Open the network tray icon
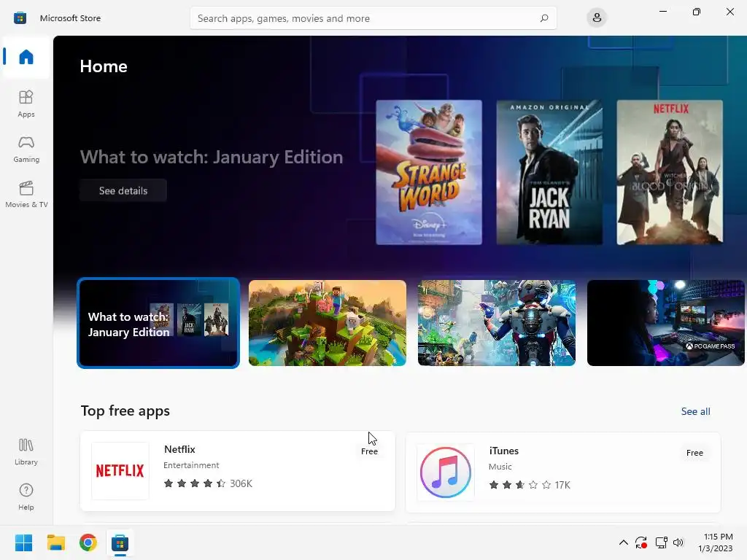747x560 pixels. click(661, 542)
